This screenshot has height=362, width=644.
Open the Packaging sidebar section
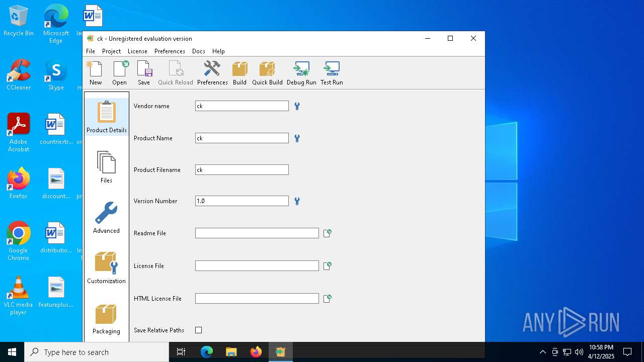(x=107, y=319)
